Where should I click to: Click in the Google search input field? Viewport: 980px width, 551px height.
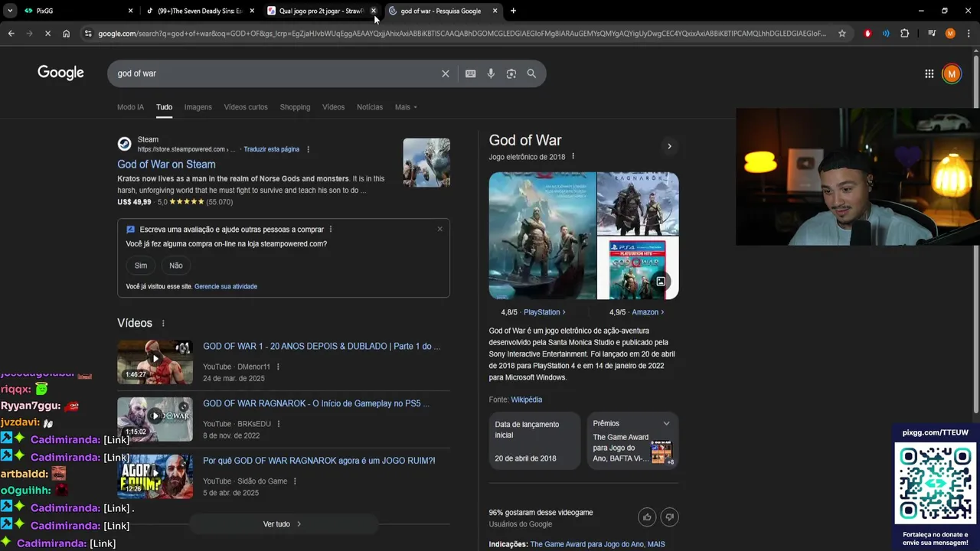tap(276, 73)
